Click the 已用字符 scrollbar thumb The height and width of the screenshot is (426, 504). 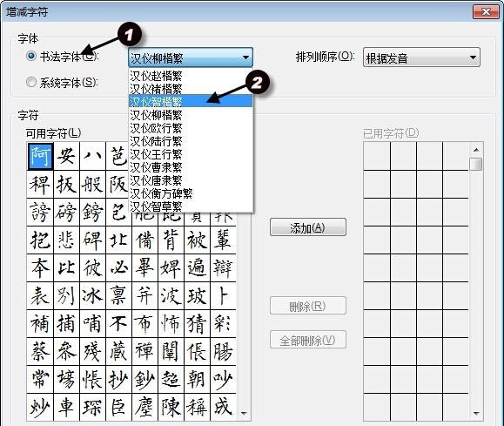tap(476, 164)
